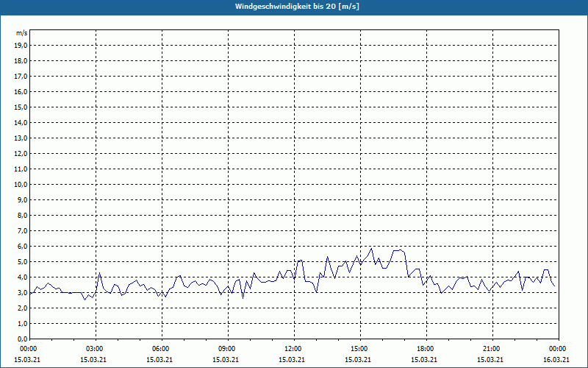
Task: Select the "19,0" y-axis label
Action: (21, 46)
